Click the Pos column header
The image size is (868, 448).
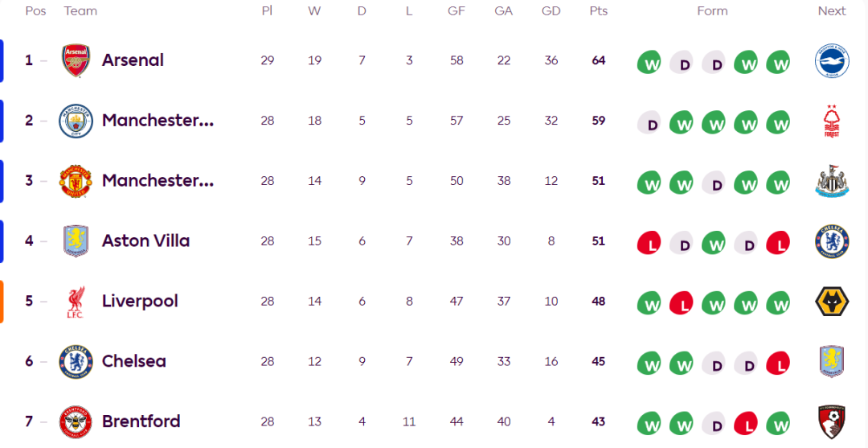click(35, 11)
